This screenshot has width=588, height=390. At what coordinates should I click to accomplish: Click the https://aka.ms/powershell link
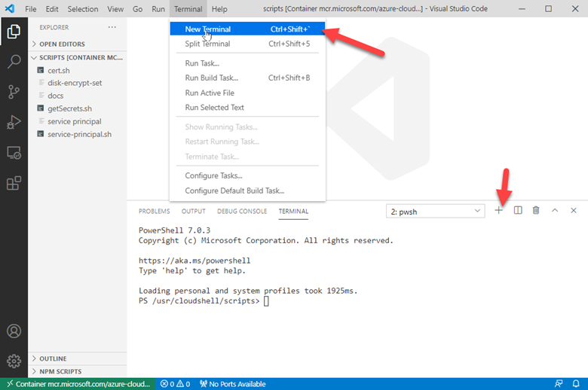(194, 261)
